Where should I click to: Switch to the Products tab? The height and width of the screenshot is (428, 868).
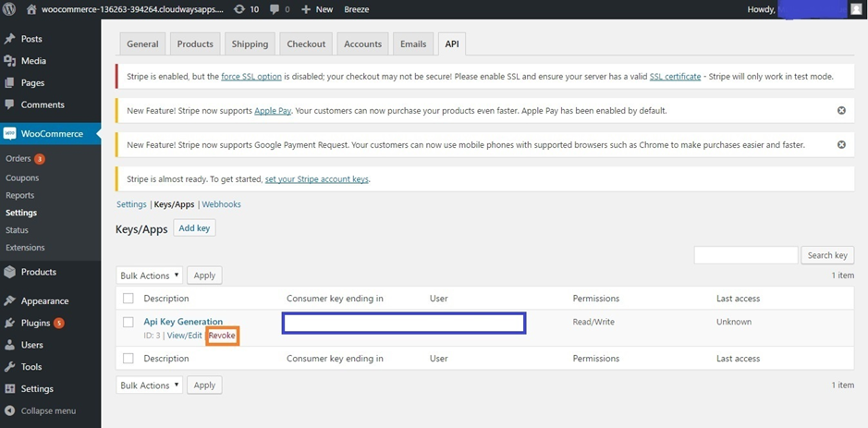(195, 43)
